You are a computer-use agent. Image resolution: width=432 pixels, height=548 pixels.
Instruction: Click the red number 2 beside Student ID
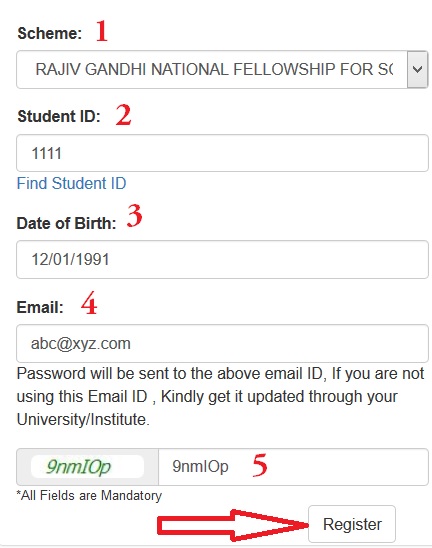tap(123, 115)
